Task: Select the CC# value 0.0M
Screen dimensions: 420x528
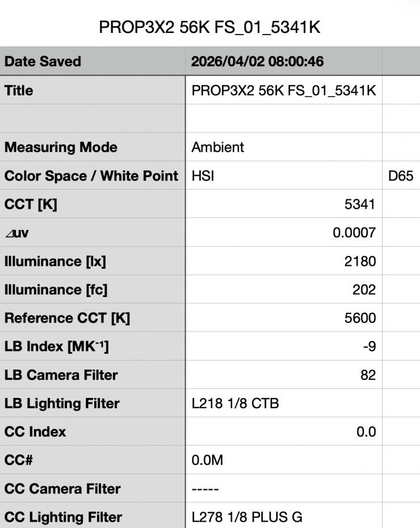Action: pos(207,460)
